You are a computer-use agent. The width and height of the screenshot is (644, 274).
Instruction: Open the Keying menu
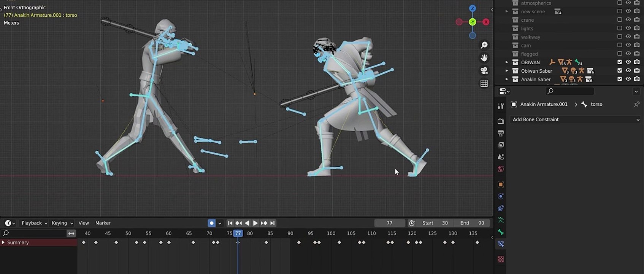pyautogui.click(x=62, y=223)
